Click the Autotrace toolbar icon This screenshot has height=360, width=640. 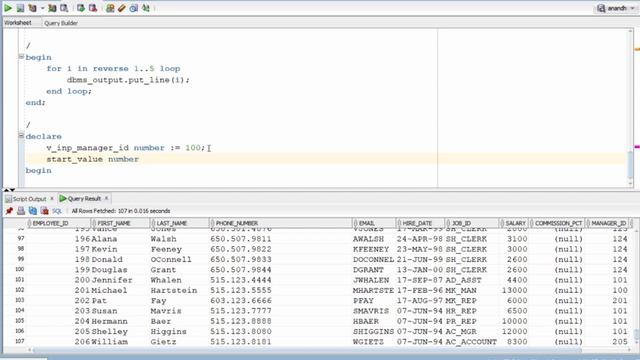click(x=52, y=8)
